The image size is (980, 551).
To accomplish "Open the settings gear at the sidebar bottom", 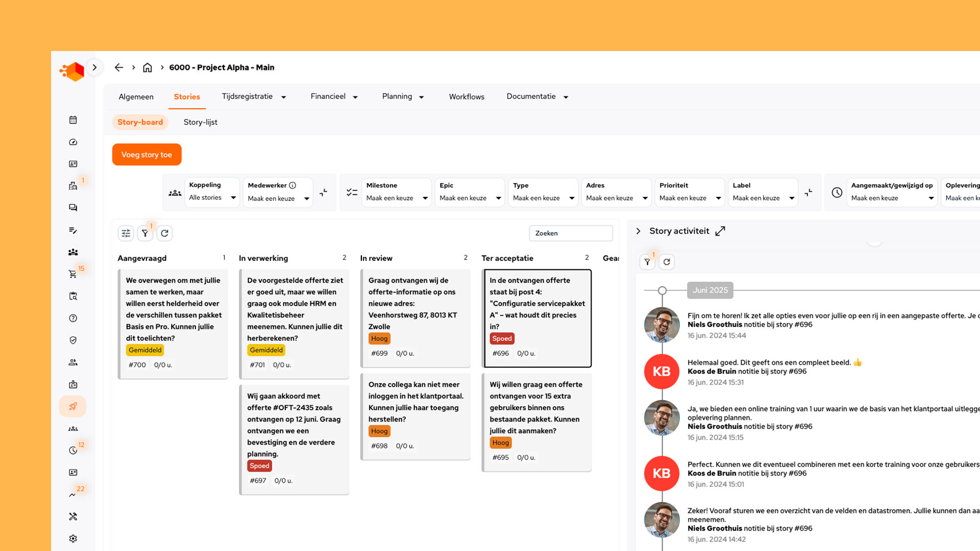I will click(x=73, y=538).
